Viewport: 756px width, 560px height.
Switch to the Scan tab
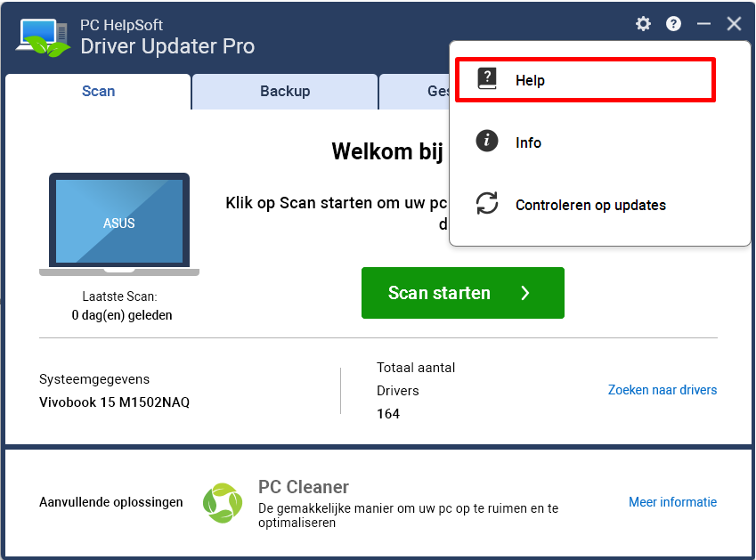click(98, 91)
